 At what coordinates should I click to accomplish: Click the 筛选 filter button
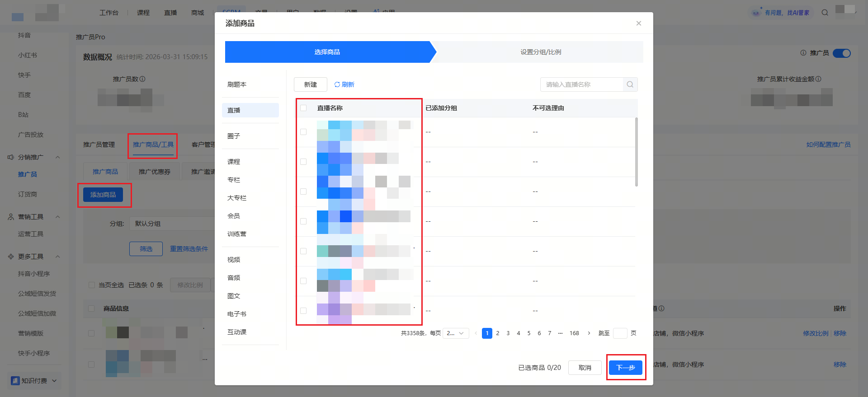click(146, 249)
